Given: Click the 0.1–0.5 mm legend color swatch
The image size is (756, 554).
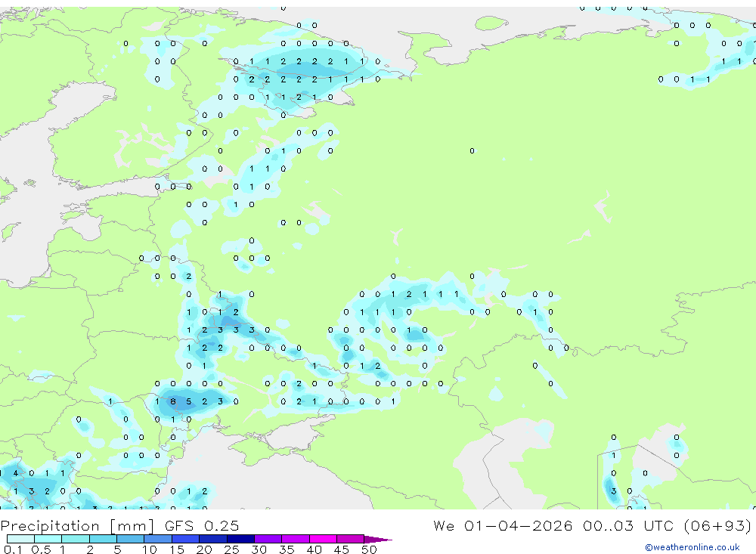Looking at the screenshot, I should click(x=20, y=539).
